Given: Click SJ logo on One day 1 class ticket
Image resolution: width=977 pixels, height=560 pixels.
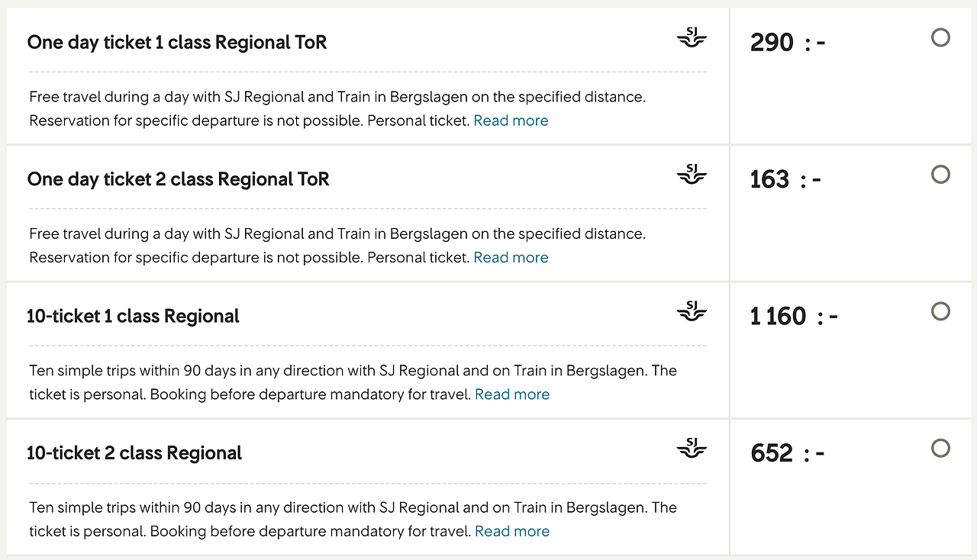Looking at the screenshot, I should [692, 38].
